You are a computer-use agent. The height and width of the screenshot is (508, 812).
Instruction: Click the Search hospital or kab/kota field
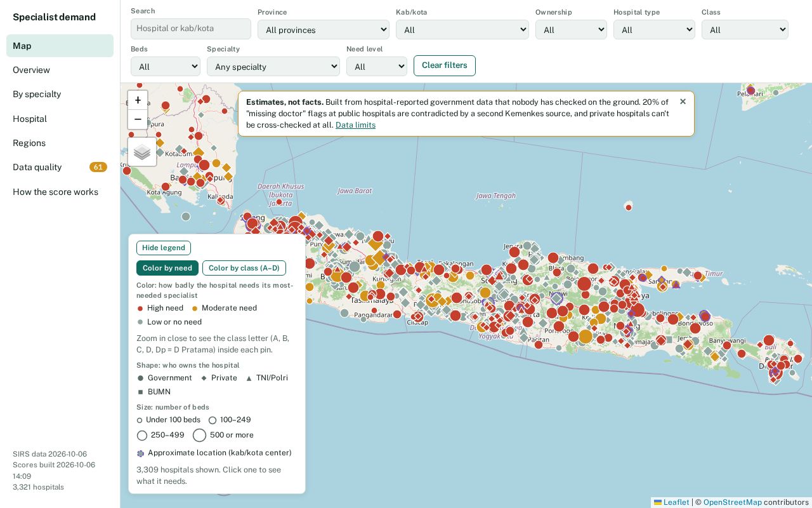(191, 29)
